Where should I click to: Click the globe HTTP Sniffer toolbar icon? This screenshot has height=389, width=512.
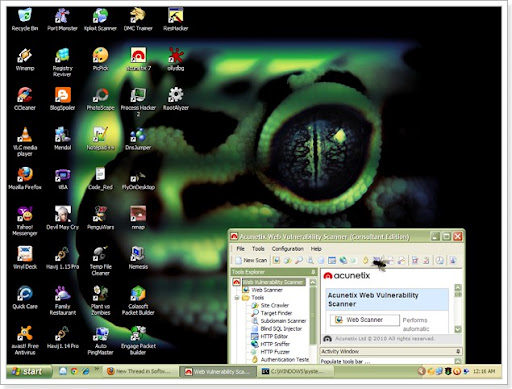click(343, 260)
